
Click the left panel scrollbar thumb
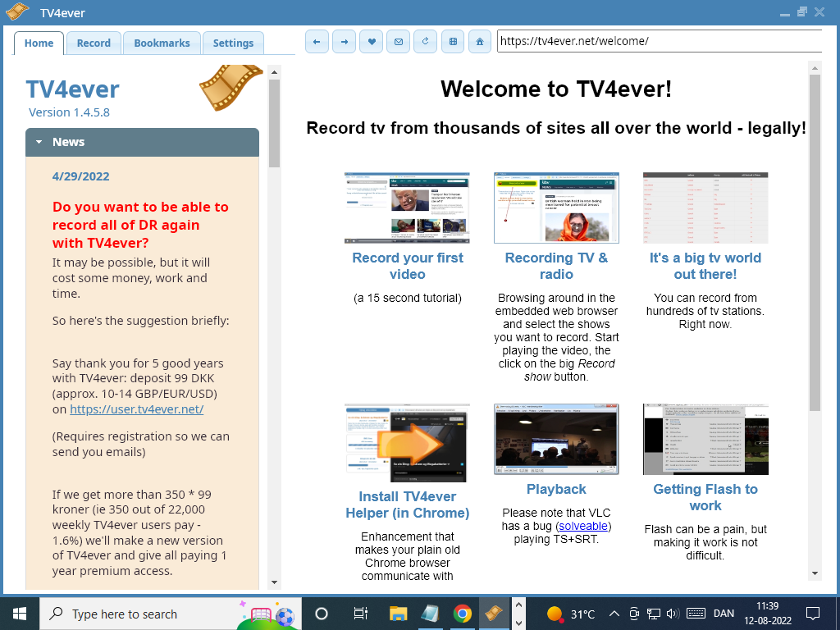coord(274,123)
